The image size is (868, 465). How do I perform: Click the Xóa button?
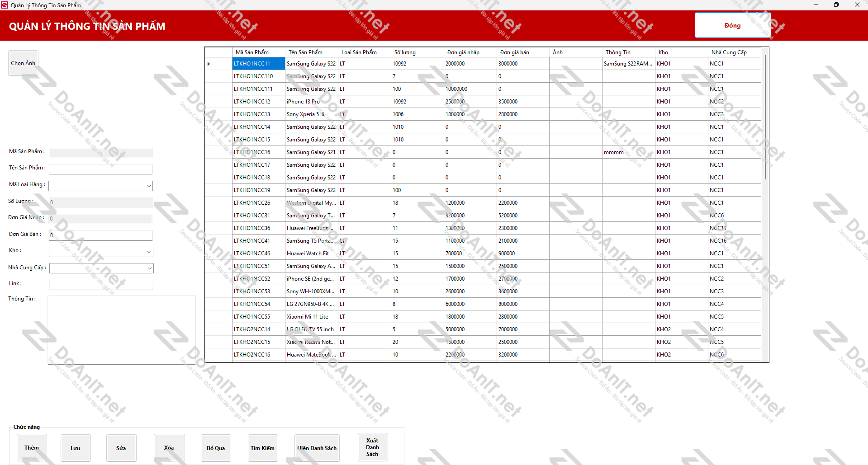[169, 448]
